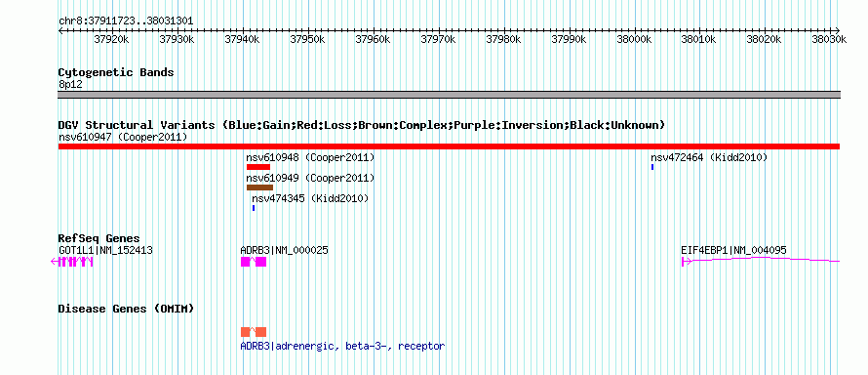The image size is (868, 375).
Task: Click the 8p12 band label
Action: point(70,85)
